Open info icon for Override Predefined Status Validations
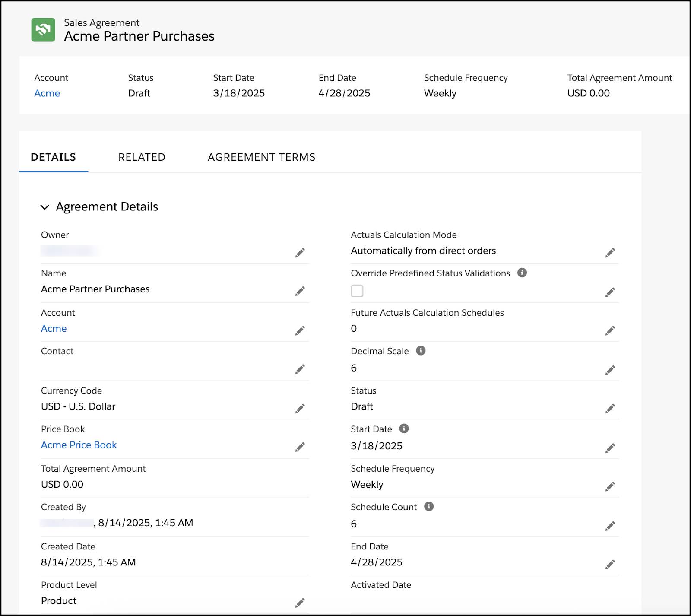This screenshot has height=616, width=691. click(522, 273)
